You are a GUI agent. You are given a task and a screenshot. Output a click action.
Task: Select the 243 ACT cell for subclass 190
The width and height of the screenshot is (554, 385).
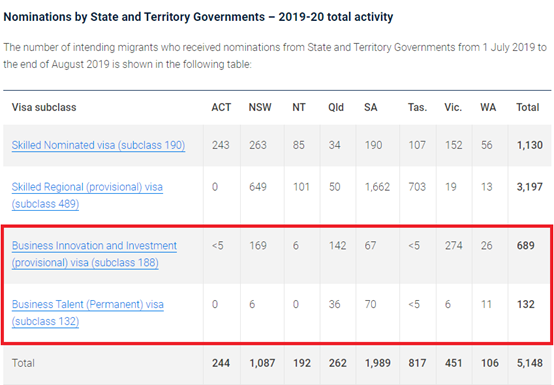pyautogui.click(x=221, y=145)
